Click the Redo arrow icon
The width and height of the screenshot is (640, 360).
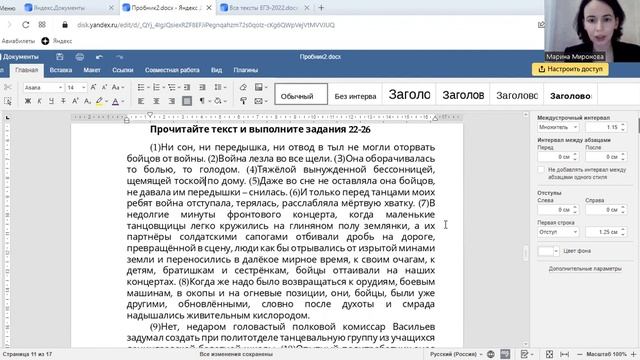(119, 57)
